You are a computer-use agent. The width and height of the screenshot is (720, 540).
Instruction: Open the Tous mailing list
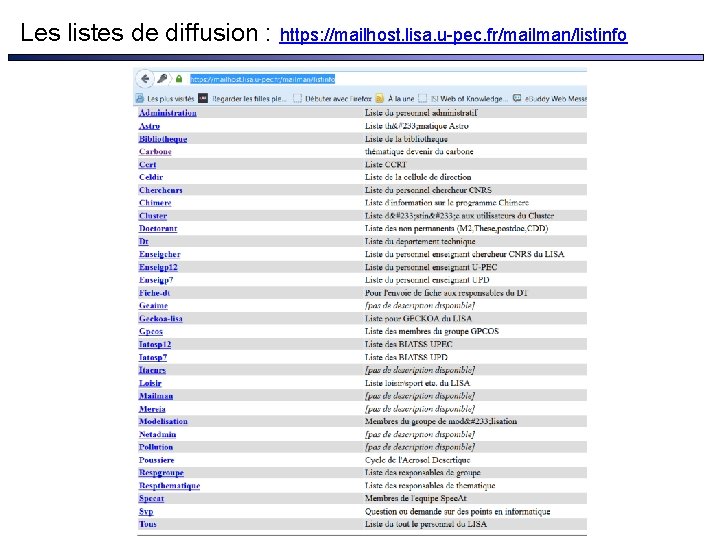coord(148,524)
